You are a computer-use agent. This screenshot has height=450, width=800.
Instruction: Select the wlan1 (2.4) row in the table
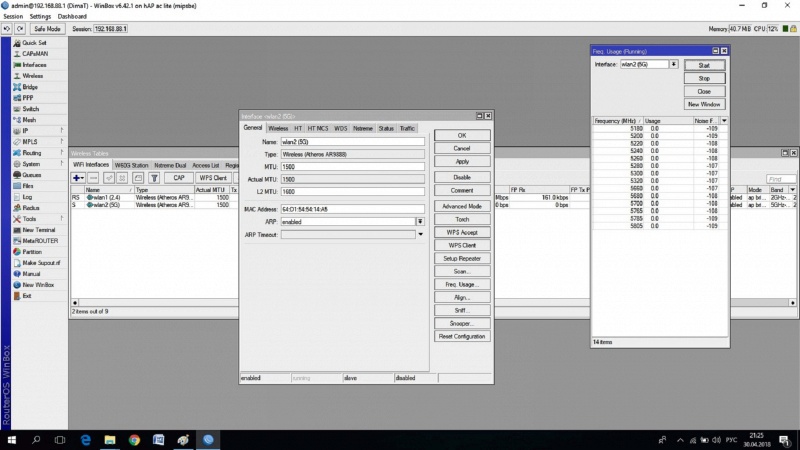click(x=108, y=198)
